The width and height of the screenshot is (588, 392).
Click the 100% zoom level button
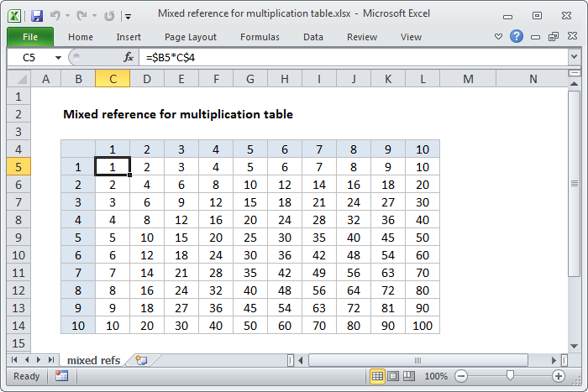(x=436, y=376)
